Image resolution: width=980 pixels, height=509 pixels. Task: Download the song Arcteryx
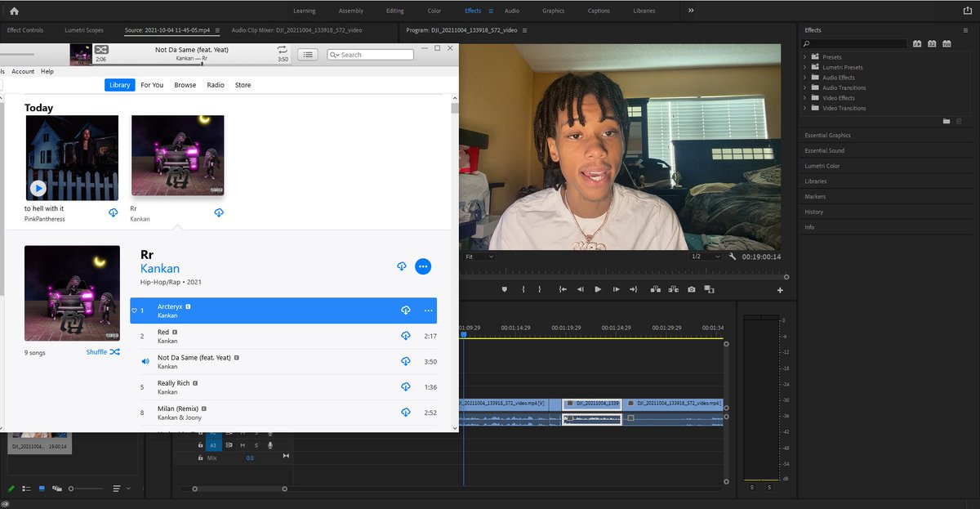coord(406,310)
